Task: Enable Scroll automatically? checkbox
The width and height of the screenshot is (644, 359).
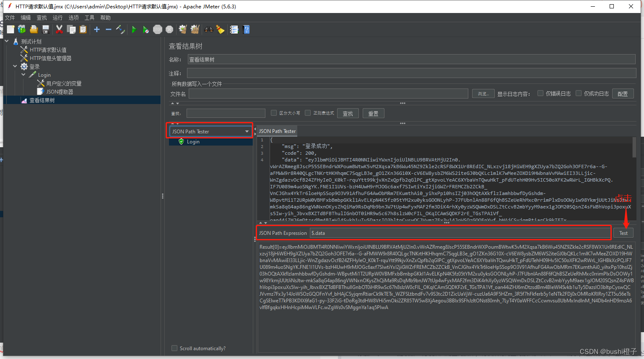Action: (174, 348)
